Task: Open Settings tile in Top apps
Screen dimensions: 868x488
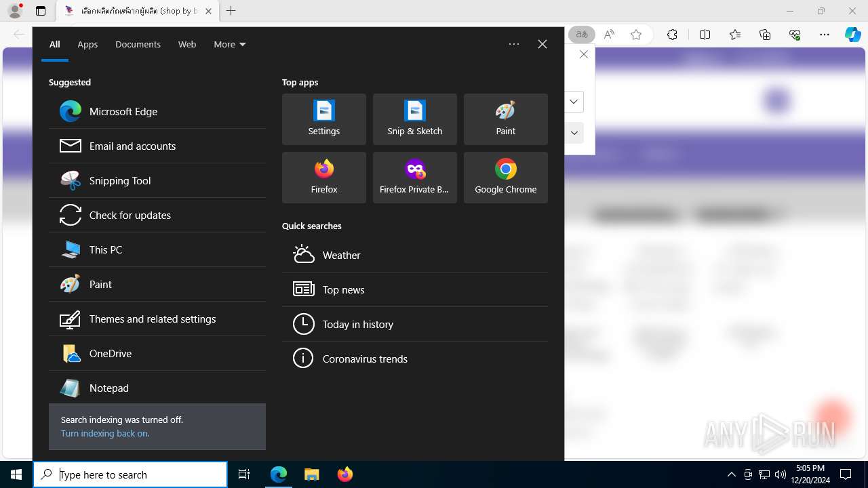Action: coord(324,119)
